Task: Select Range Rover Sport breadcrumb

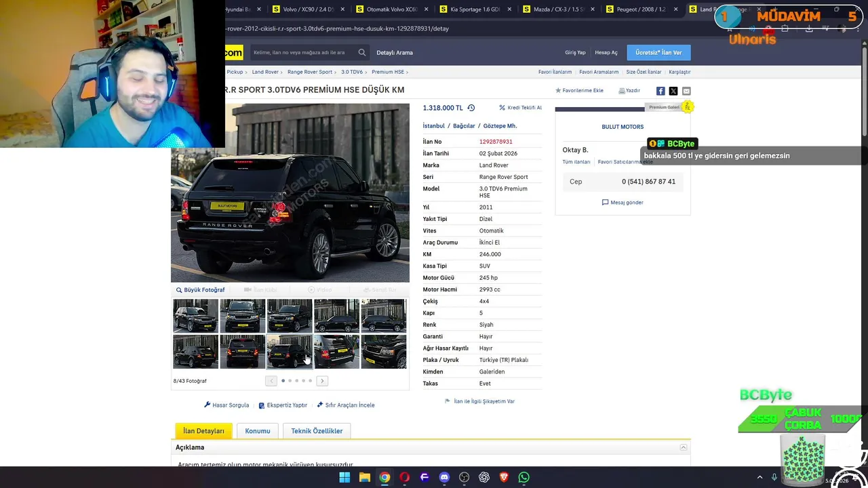Action: [310, 72]
